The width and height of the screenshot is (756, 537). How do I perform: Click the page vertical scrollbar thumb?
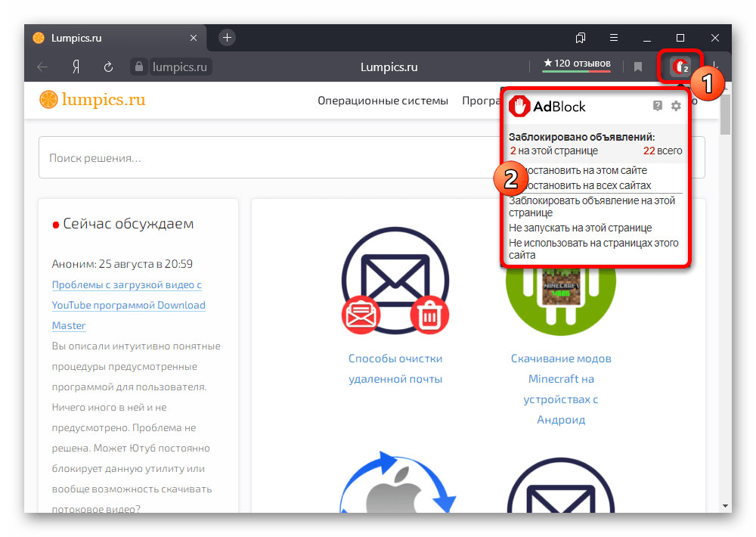[x=725, y=114]
